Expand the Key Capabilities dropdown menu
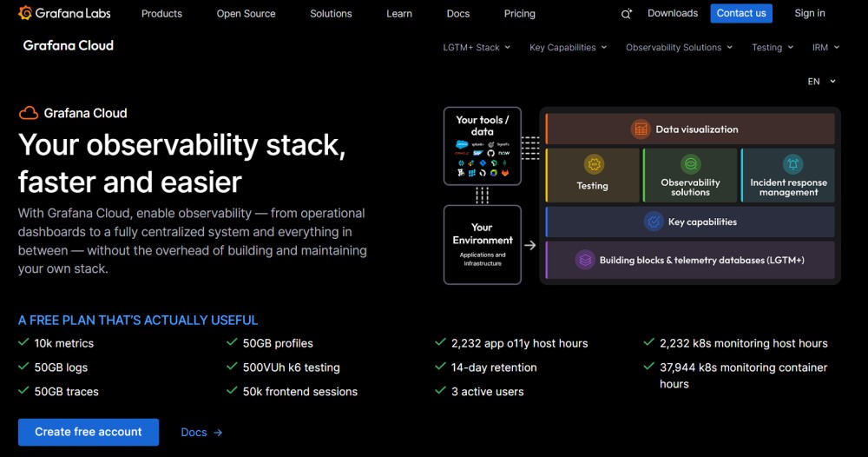This screenshot has width=868, height=457. point(568,48)
